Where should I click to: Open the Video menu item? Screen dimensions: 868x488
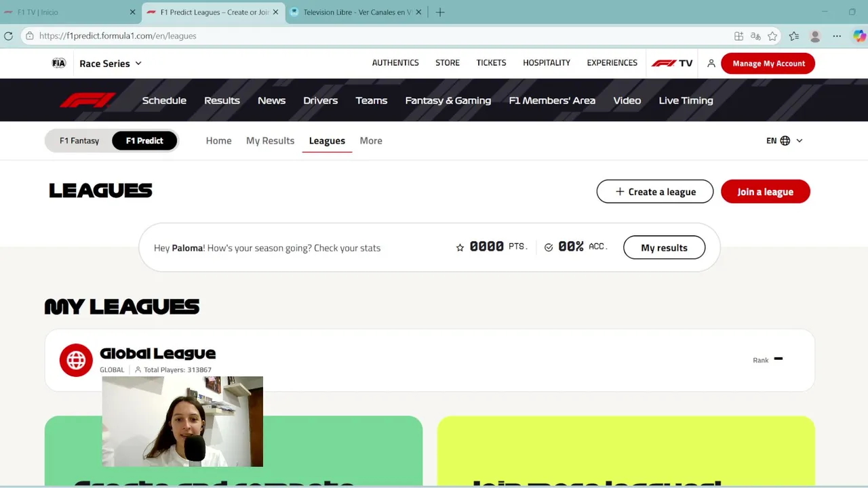[x=627, y=100]
